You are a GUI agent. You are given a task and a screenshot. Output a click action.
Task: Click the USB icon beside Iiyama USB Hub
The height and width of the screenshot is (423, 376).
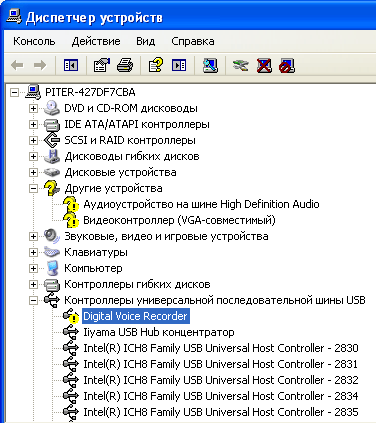tap(71, 332)
